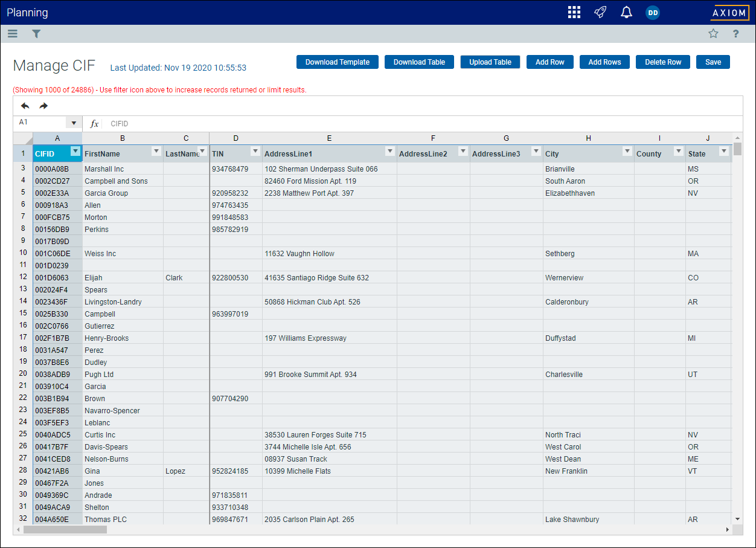The height and width of the screenshot is (548, 756).
Task: Click scroll down arrow of vertical scrollbar
Action: coord(737,519)
